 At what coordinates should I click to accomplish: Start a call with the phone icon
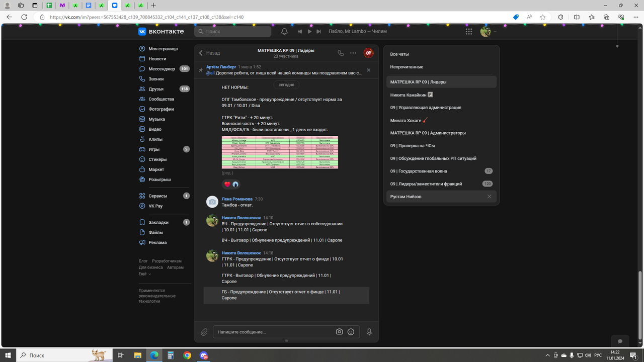click(x=340, y=53)
